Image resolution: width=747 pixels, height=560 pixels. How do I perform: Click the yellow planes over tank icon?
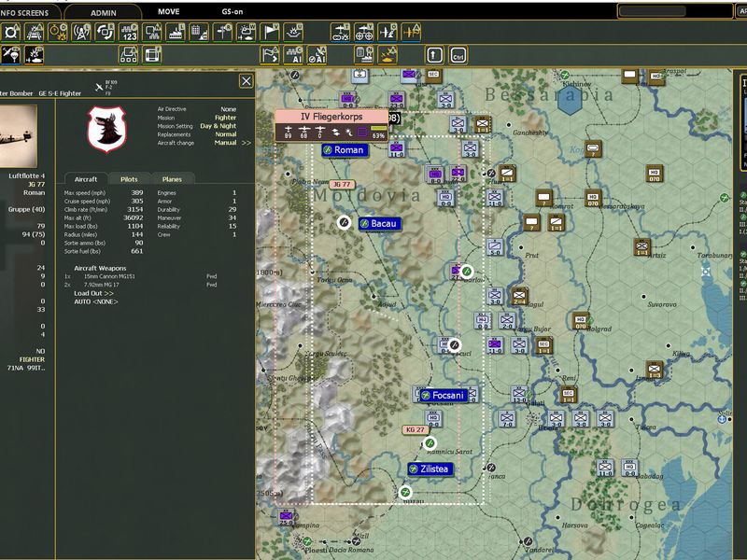(x=388, y=55)
